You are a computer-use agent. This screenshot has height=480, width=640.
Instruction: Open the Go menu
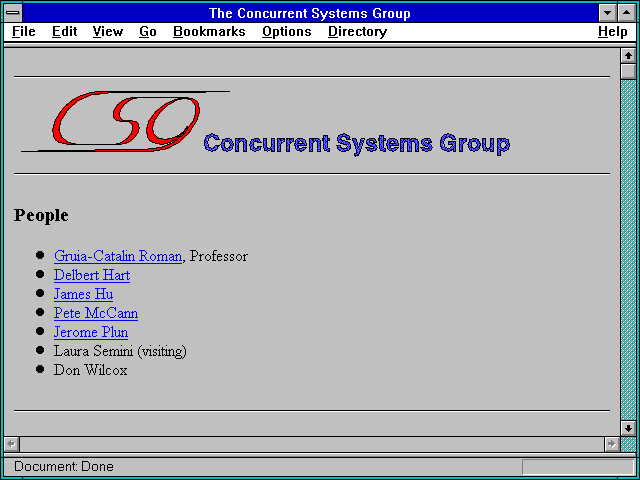coord(148,32)
